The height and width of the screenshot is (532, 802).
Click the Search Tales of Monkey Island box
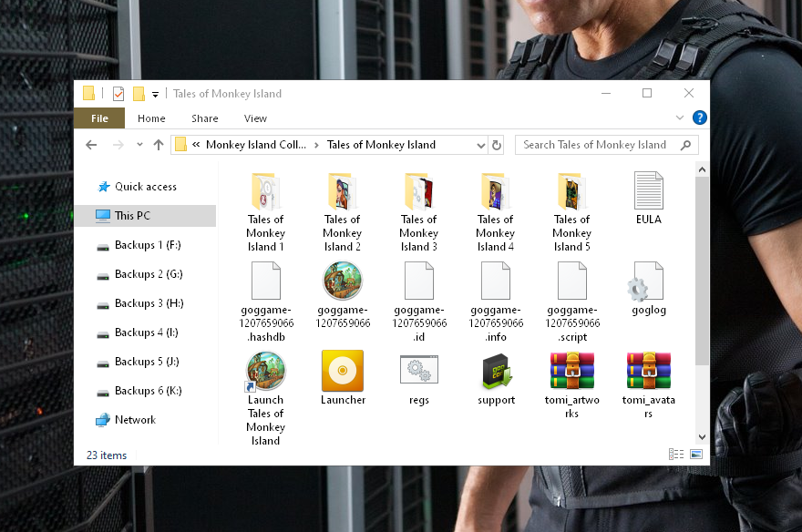click(x=607, y=145)
